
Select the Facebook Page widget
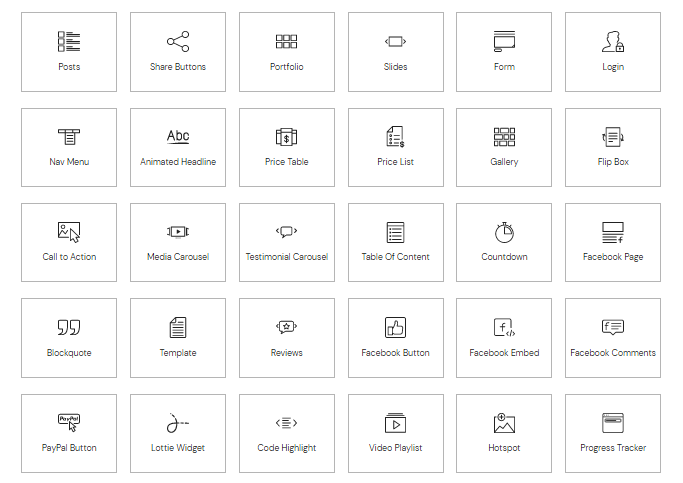pos(613,242)
